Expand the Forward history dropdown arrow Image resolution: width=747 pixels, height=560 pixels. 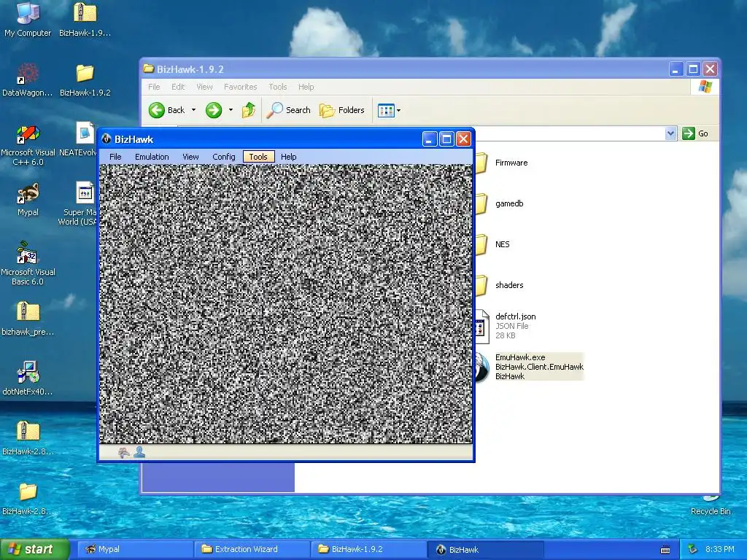[231, 110]
